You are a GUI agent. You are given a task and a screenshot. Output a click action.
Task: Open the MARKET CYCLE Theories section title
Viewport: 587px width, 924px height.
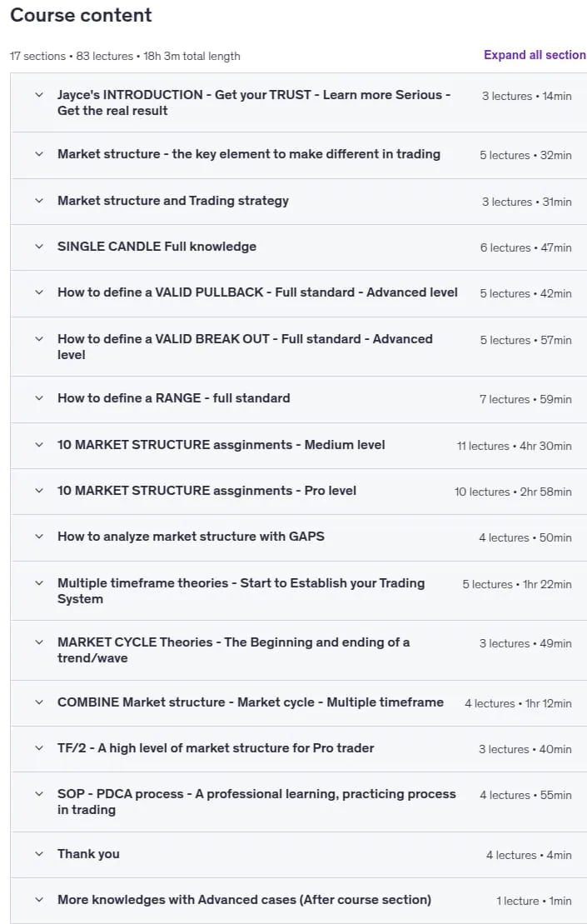[233, 650]
